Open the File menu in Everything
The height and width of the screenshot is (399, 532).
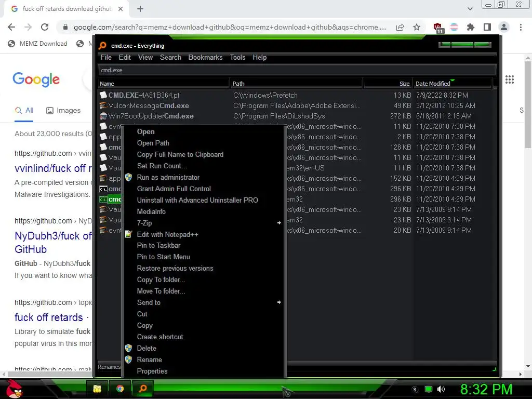pyautogui.click(x=106, y=57)
